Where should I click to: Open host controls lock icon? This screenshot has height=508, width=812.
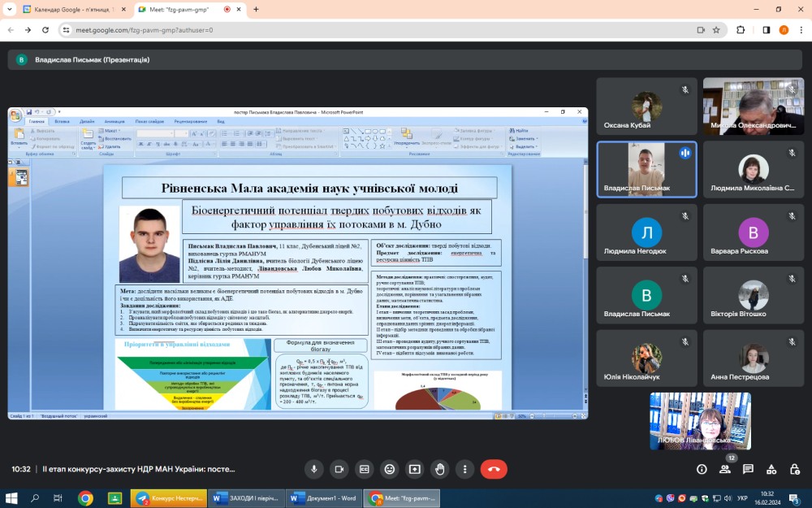coord(794,469)
